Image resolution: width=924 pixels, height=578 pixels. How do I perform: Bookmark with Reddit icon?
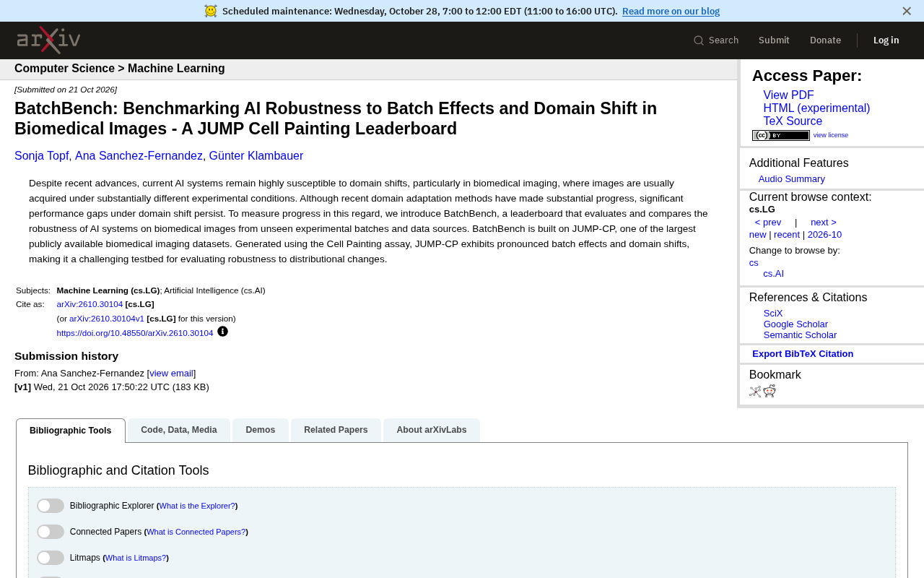coord(770,391)
